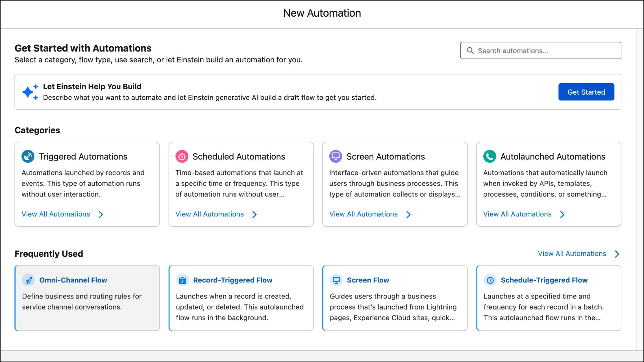Click the Scheduled Automations clock icon
This screenshot has width=644, height=362.
point(182,156)
